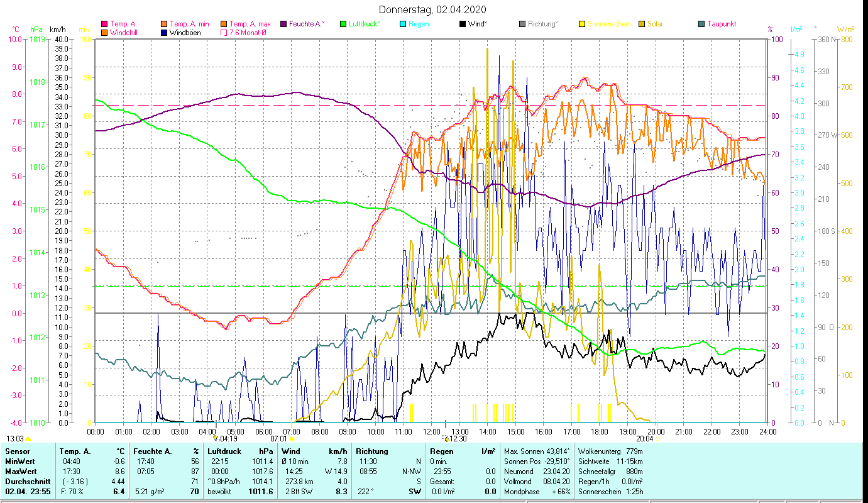Image resolution: width=868 pixels, height=503 pixels.
Task: Click the Neumond date 23.04.20
Action: (556, 472)
